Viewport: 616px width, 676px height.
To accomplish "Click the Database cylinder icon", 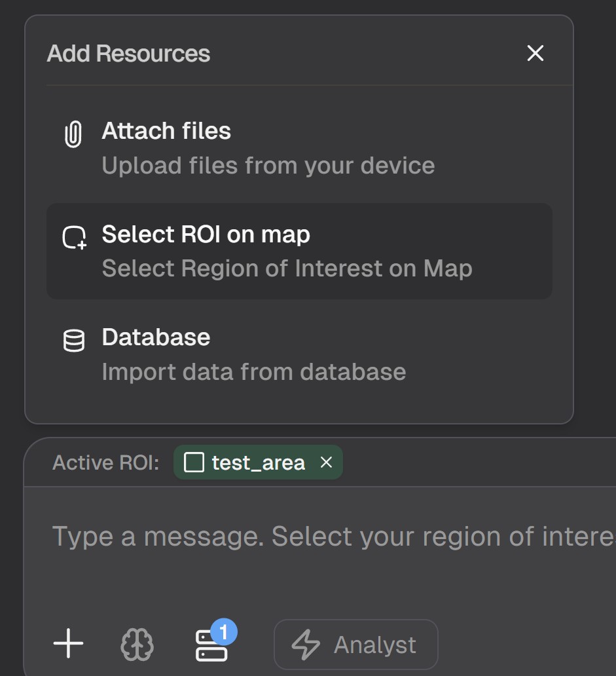I will coord(74,341).
